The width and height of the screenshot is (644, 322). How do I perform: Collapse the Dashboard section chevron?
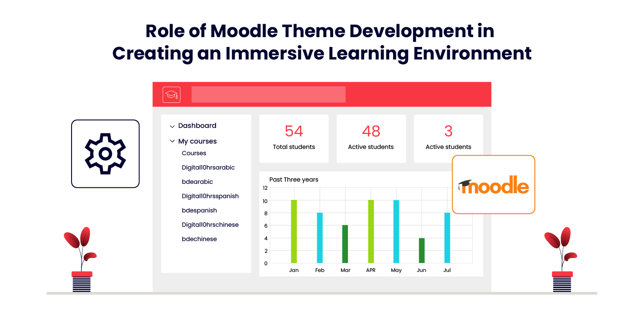coord(173,126)
